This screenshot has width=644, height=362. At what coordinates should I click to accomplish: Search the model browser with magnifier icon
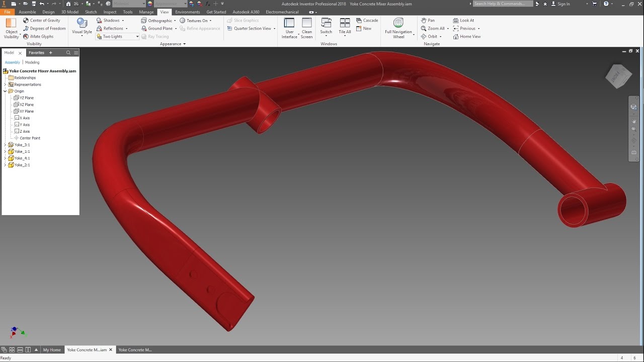click(x=68, y=53)
